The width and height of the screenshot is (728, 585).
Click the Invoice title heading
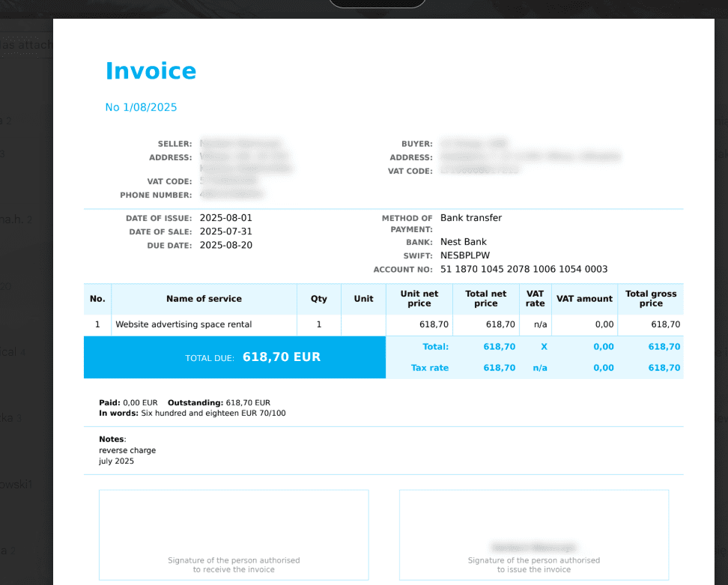(151, 71)
